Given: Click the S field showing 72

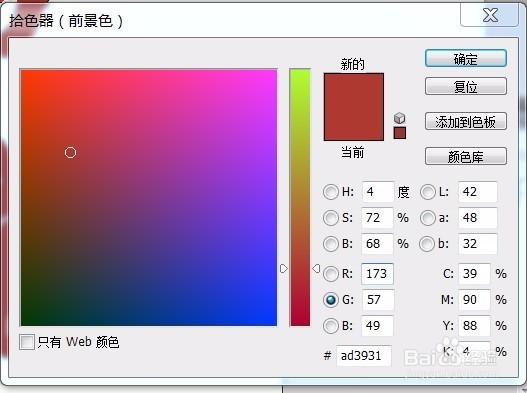Looking at the screenshot, I should point(377,218).
